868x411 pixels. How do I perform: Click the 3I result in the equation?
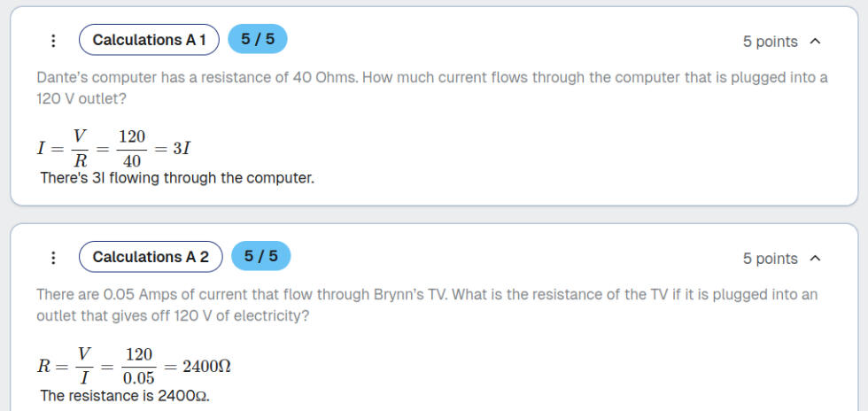tap(182, 148)
